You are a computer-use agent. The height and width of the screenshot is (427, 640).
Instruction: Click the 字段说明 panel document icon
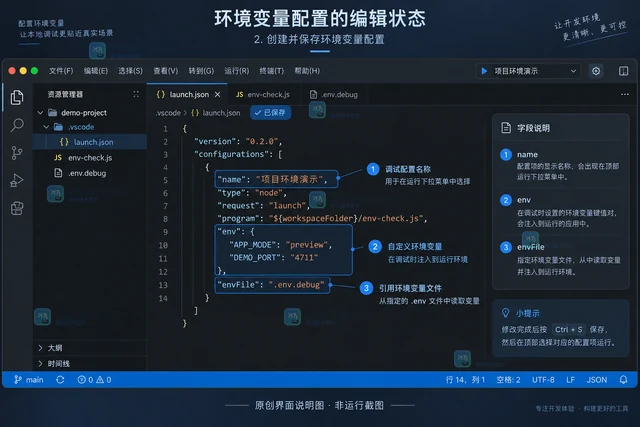tap(506, 128)
